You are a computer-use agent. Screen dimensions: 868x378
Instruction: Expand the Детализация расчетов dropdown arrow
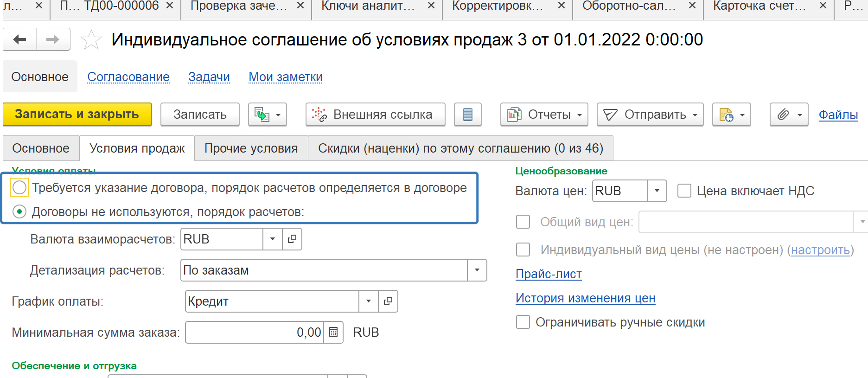477,270
